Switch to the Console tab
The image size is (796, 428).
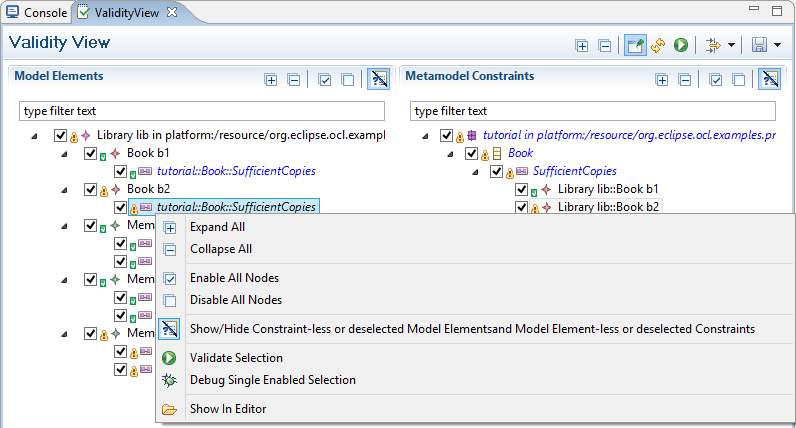pos(37,13)
